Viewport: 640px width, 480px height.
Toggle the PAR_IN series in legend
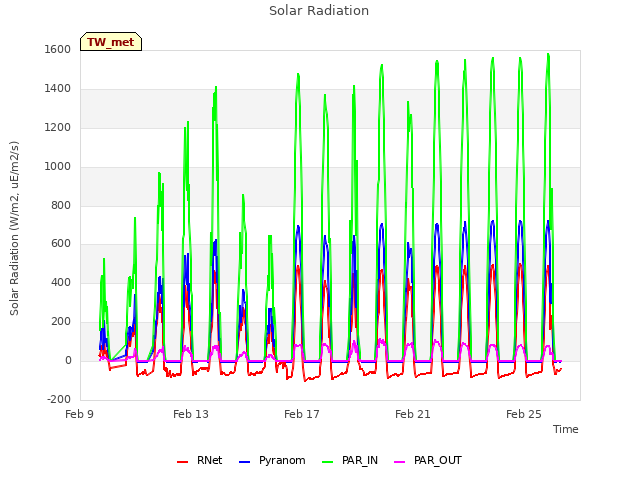point(350,461)
